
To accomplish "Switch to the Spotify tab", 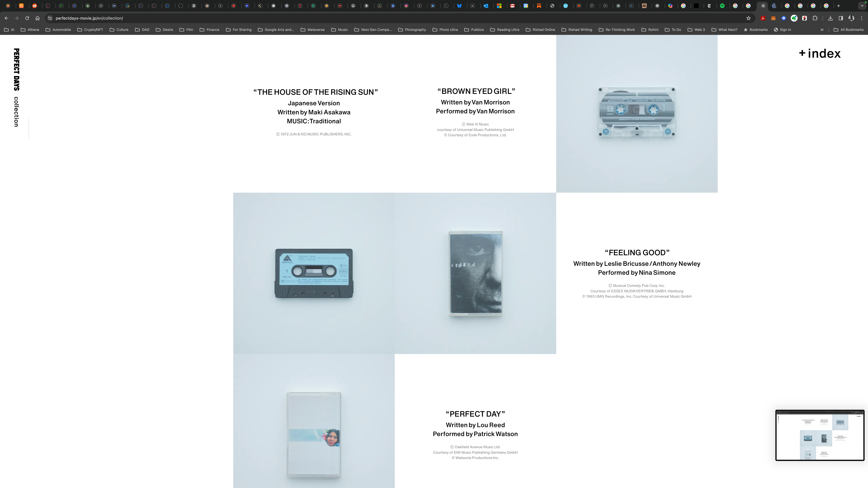I will click(x=722, y=6).
